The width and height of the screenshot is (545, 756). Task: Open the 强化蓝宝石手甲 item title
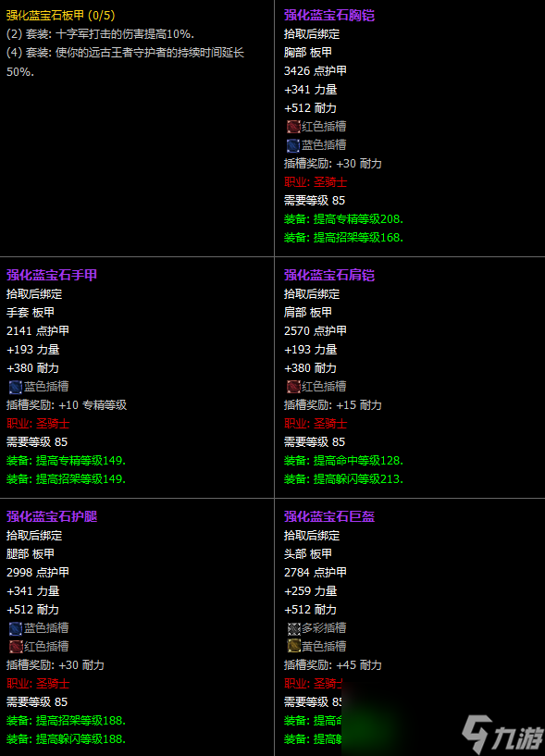tap(52, 276)
